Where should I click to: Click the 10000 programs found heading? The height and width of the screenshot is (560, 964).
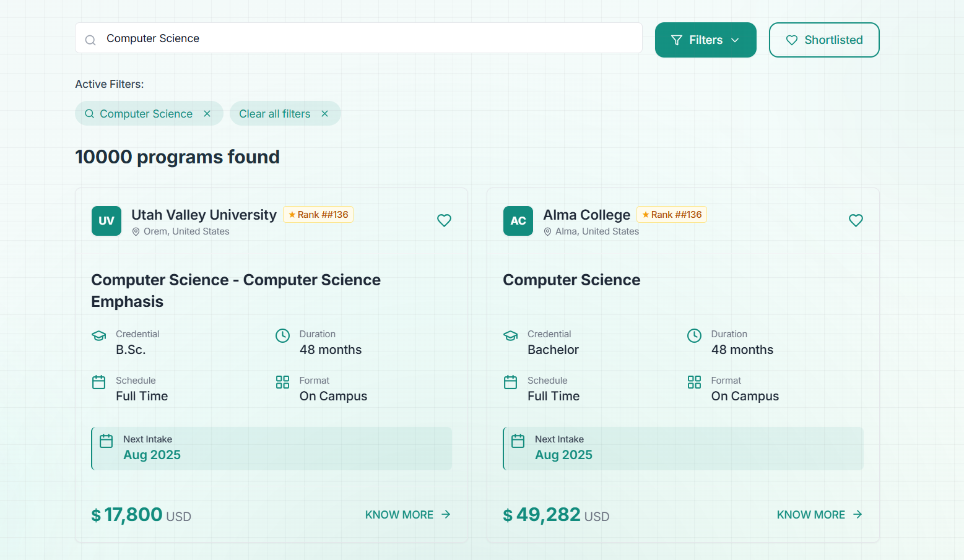pyautogui.click(x=177, y=157)
